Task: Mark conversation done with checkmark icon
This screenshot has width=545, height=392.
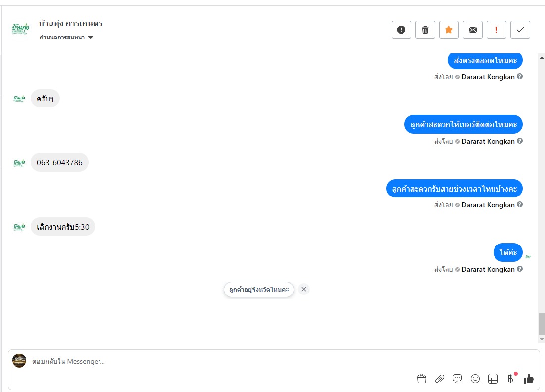Action: 520,30
